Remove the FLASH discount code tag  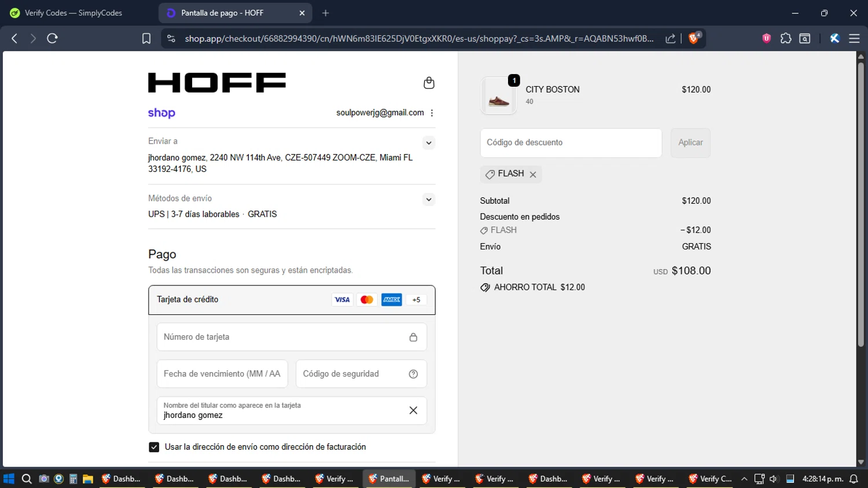click(533, 174)
